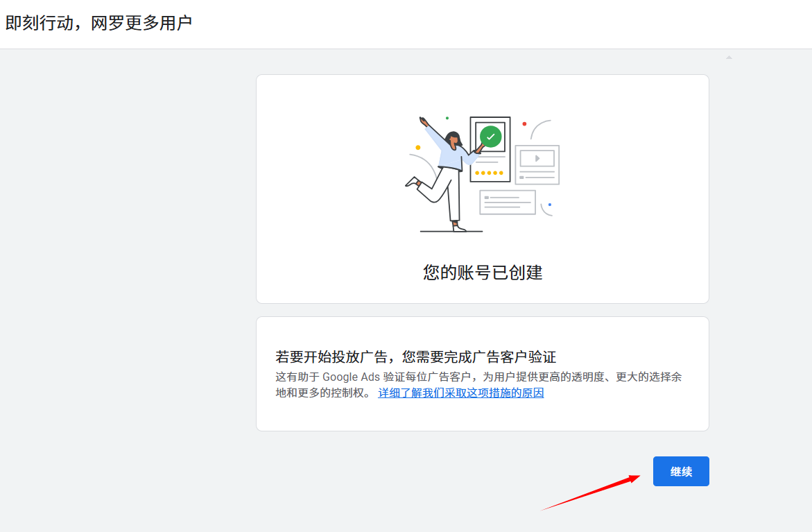Click the gray video thumbnail card outline
The image size is (812, 532).
point(537,165)
